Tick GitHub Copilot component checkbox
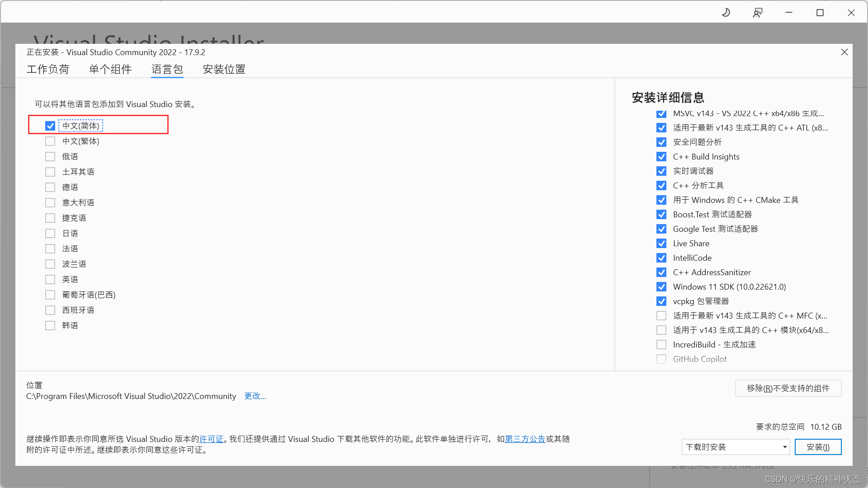 pyautogui.click(x=661, y=359)
